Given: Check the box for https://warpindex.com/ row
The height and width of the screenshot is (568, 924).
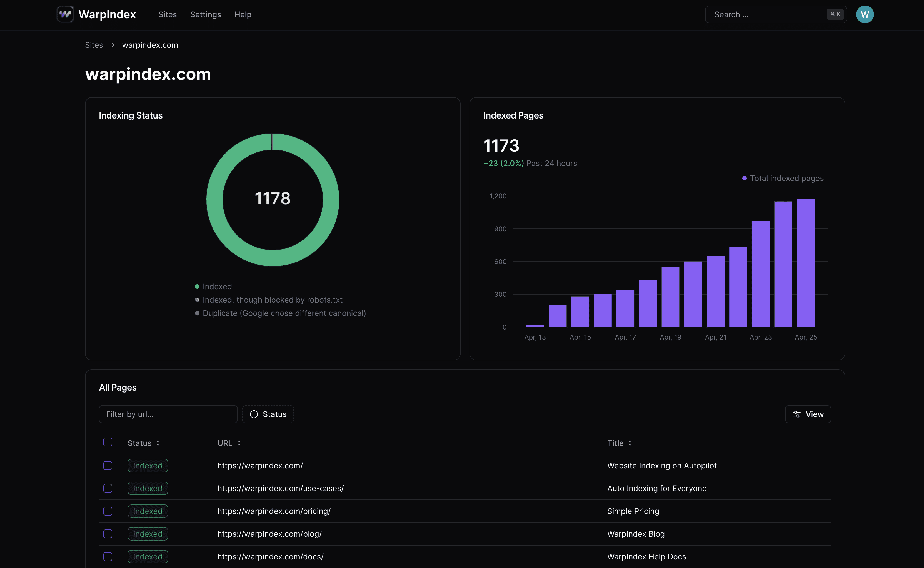Looking at the screenshot, I should pyautogui.click(x=108, y=466).
